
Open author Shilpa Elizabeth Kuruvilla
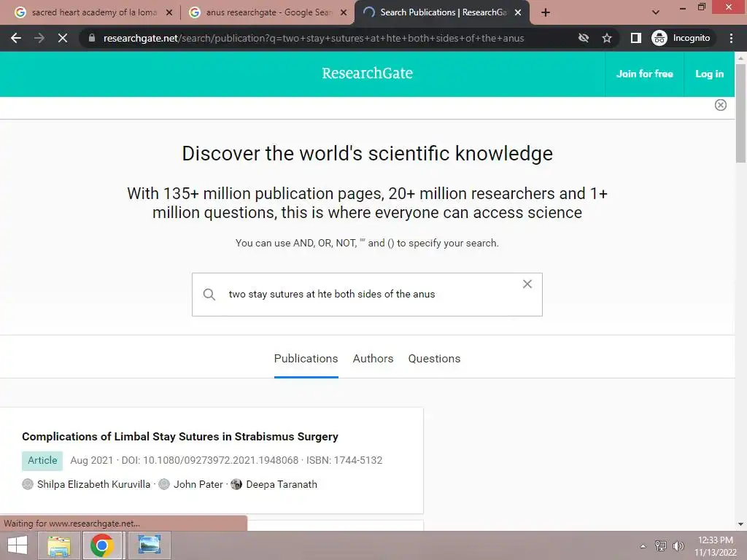[x=93, y=484]
